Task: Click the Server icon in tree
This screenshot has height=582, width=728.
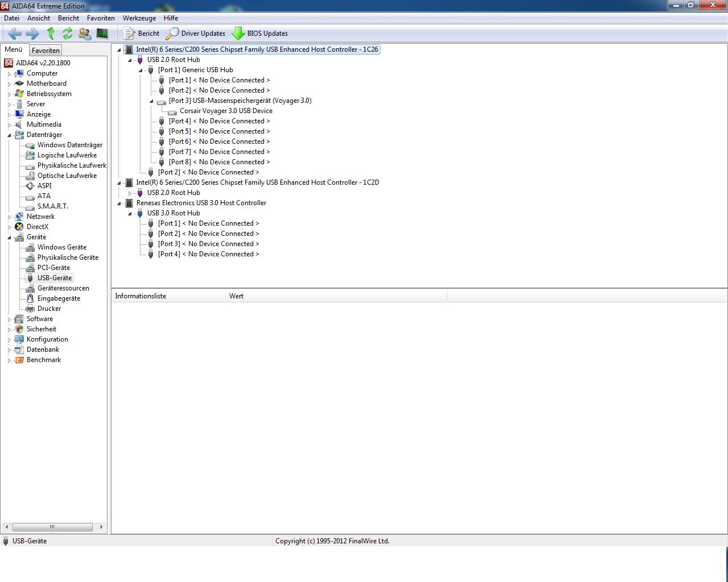Action: click(19, 104)
